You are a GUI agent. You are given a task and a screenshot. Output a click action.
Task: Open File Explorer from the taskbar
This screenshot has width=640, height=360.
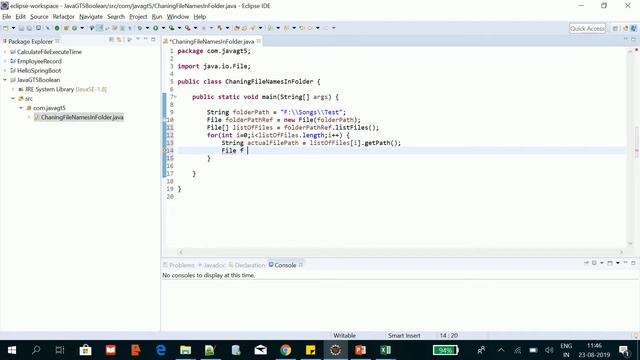pos(185,350)
